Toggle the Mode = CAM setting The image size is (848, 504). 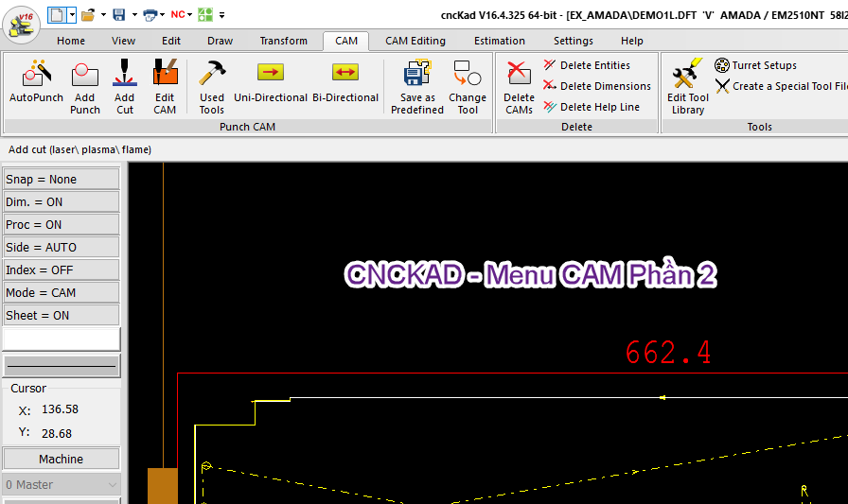[x=62, y=292]
